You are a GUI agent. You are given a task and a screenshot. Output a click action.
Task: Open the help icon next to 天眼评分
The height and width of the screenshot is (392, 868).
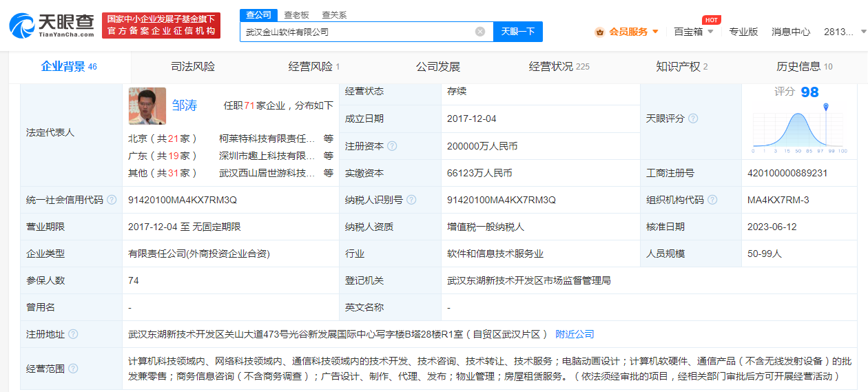click(693, 118)
